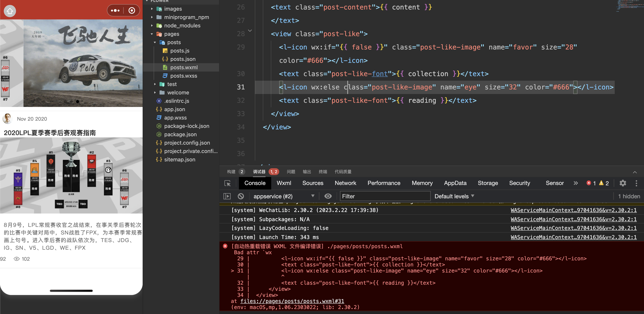Screen dimensions: 644x314
Task: Click the pause script execution icon
Action: point(227,196)
